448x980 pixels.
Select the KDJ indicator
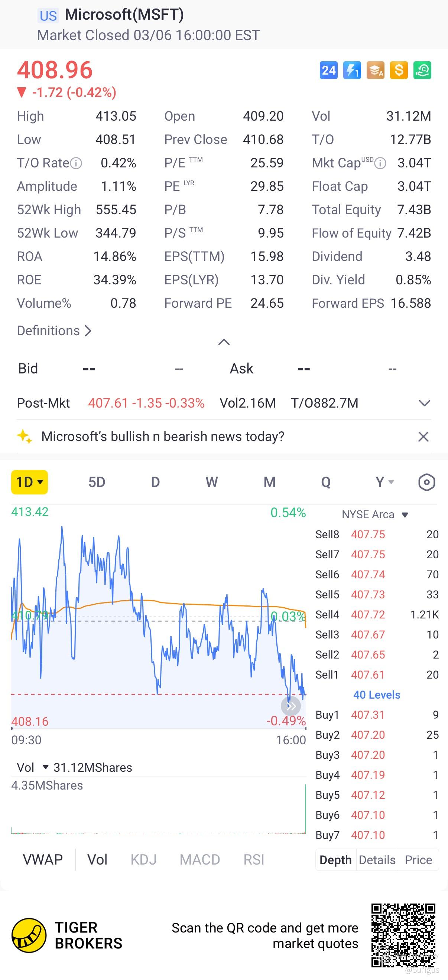pos(143,860)
